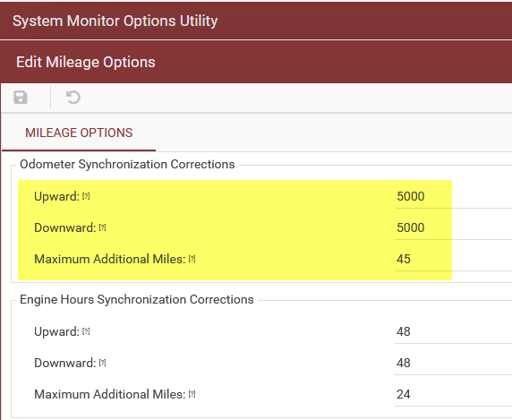The width and height of the screenshot is (512, 420).
Task: Edit Odometer Maximum Additional Miles value 45
Action: pyautogui.click(x=453, y=260)
